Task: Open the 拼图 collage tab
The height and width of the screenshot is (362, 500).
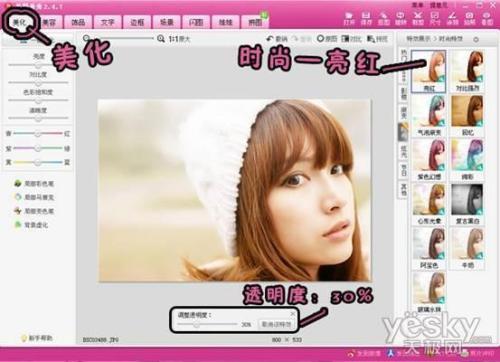Action: click(255, 22)
